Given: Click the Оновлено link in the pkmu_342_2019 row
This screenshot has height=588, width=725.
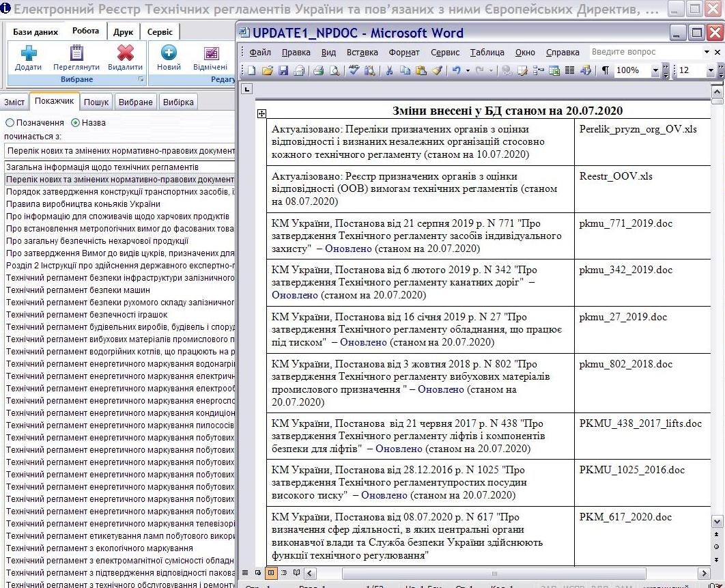Looking at the screenshot, I should tap(294, 295).
